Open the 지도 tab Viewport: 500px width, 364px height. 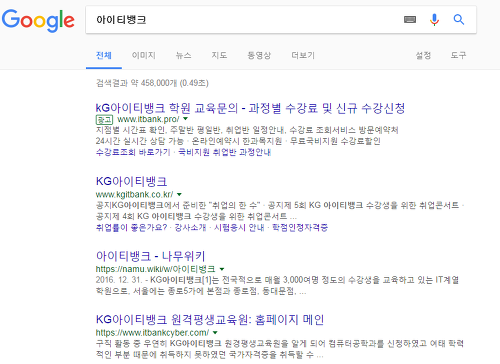(x=219, y=55)
